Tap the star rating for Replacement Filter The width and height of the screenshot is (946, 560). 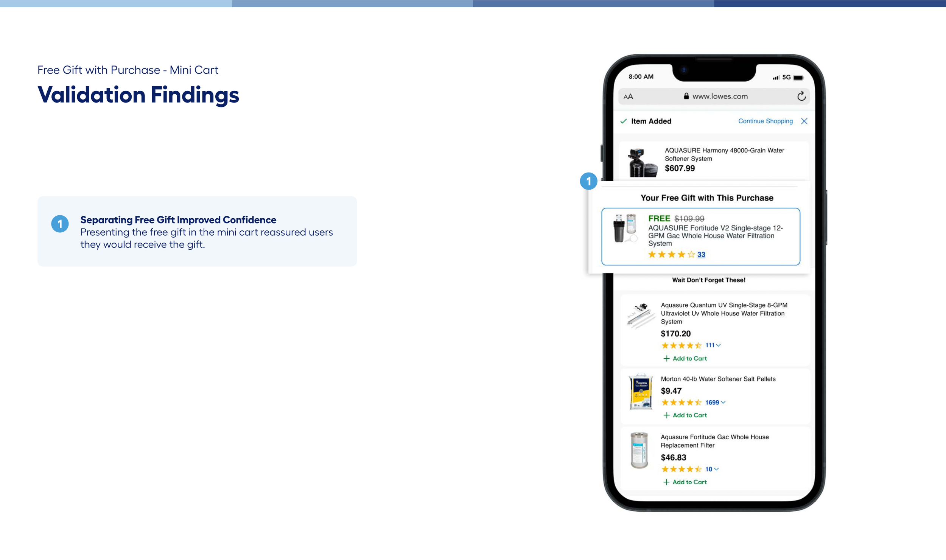coord(681,469)
